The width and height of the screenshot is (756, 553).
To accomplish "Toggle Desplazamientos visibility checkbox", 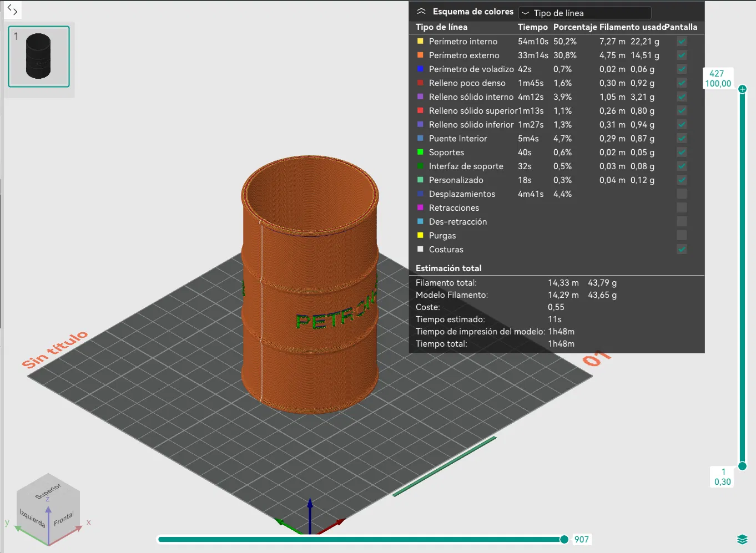I will [682, 194].
